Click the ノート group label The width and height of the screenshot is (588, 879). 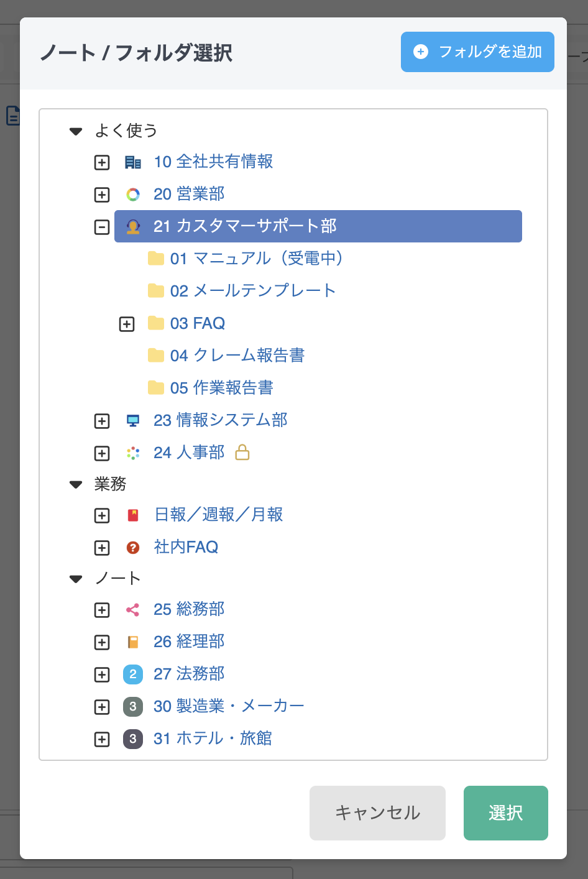118,578
